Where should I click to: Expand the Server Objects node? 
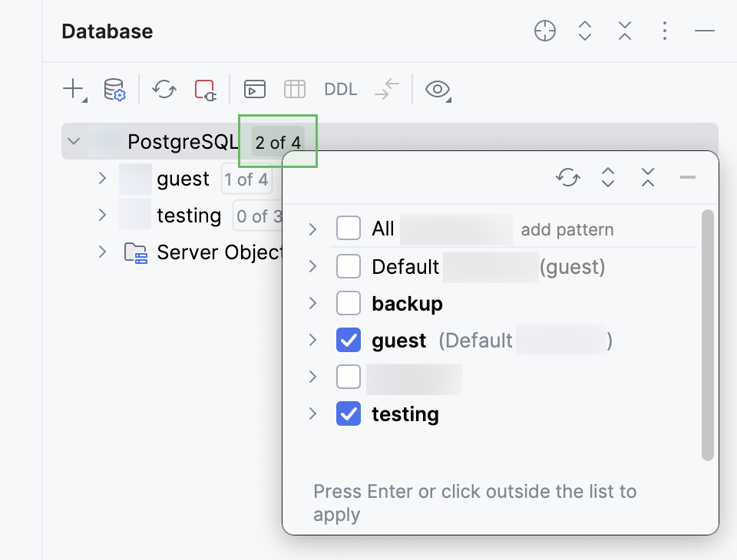(102, 252)
